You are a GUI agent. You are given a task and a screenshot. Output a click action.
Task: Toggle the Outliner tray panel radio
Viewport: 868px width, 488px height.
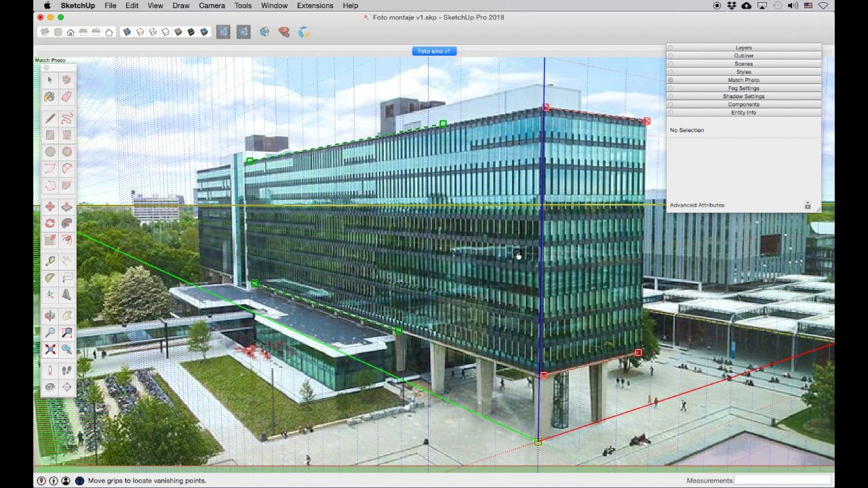click(x=671, y=56)
